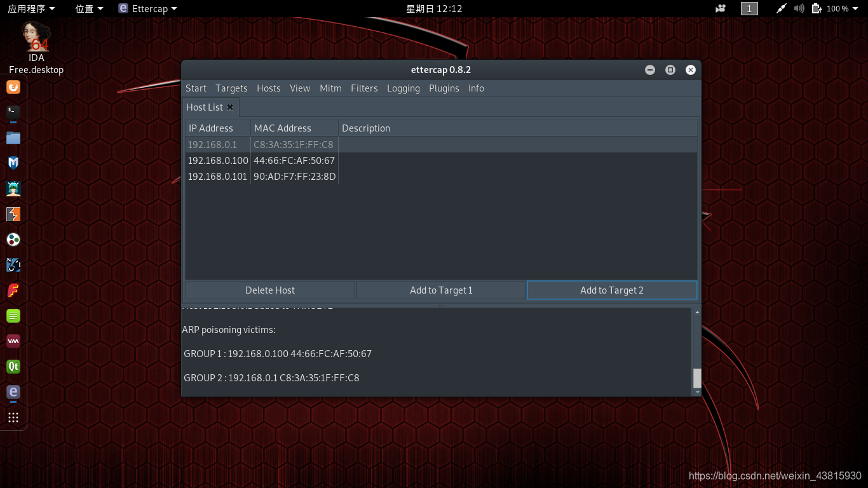Open the Hosts menu

tap(269, 88)
